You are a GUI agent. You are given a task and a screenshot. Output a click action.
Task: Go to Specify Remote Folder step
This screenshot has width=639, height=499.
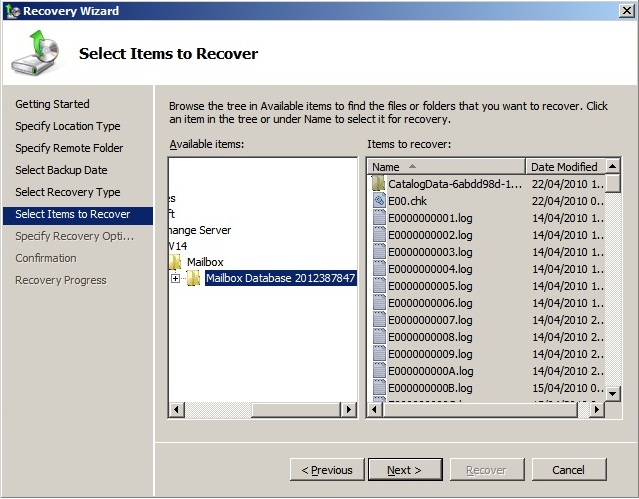click(69, 148)
